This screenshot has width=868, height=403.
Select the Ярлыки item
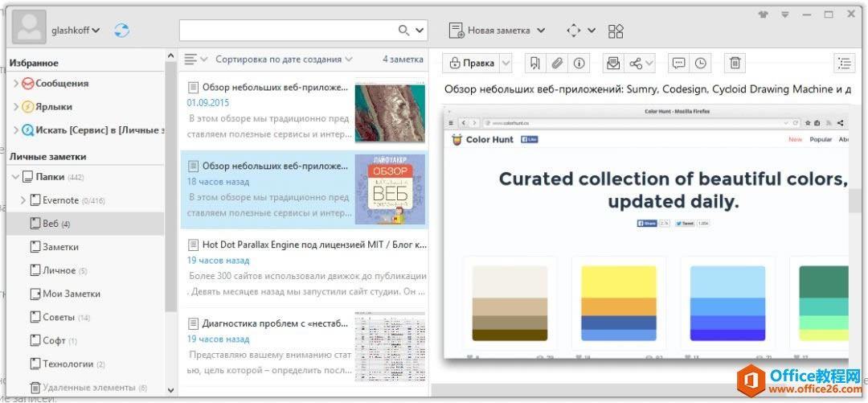click(x=47, y=107)
